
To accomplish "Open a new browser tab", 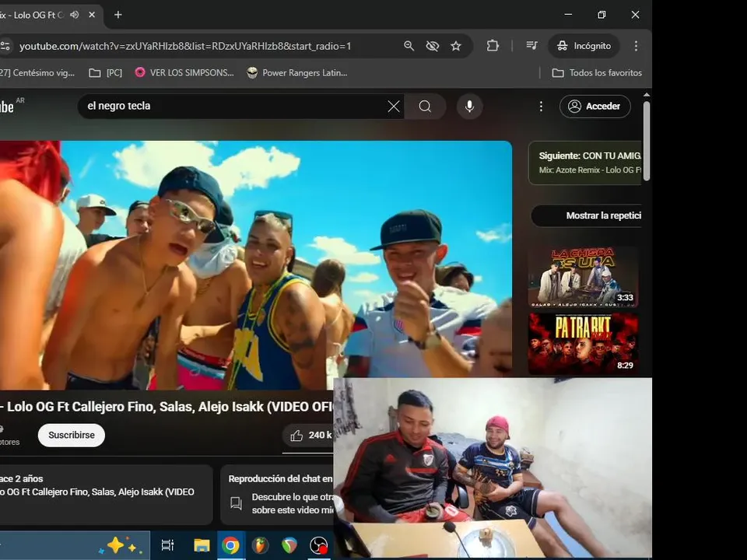I will (x=118, y=15).
